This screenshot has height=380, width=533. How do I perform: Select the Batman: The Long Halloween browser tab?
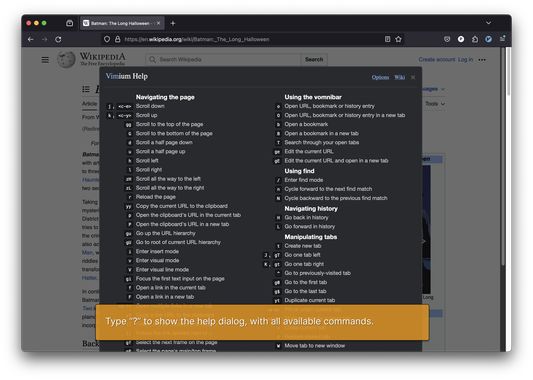tap(122, 23)
